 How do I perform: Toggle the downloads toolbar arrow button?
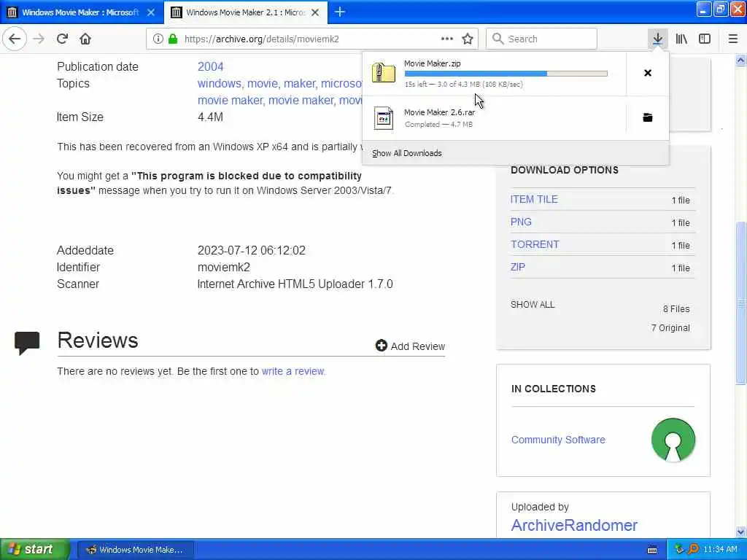pyautogui.click(x=657, y=39)
